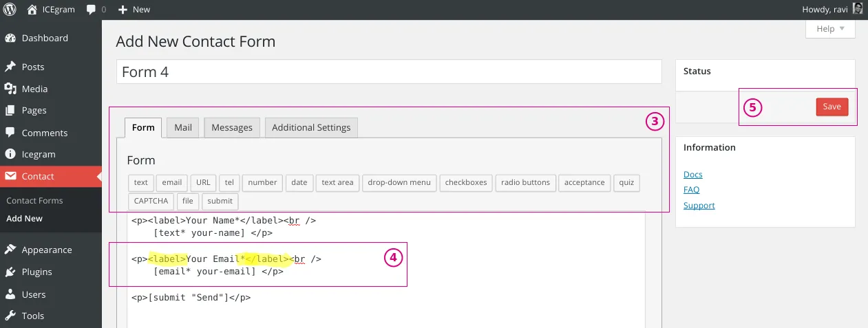Switch to the Additional Settings tab
The height and width of the screenshot is (328, 868).
(311, 127)
